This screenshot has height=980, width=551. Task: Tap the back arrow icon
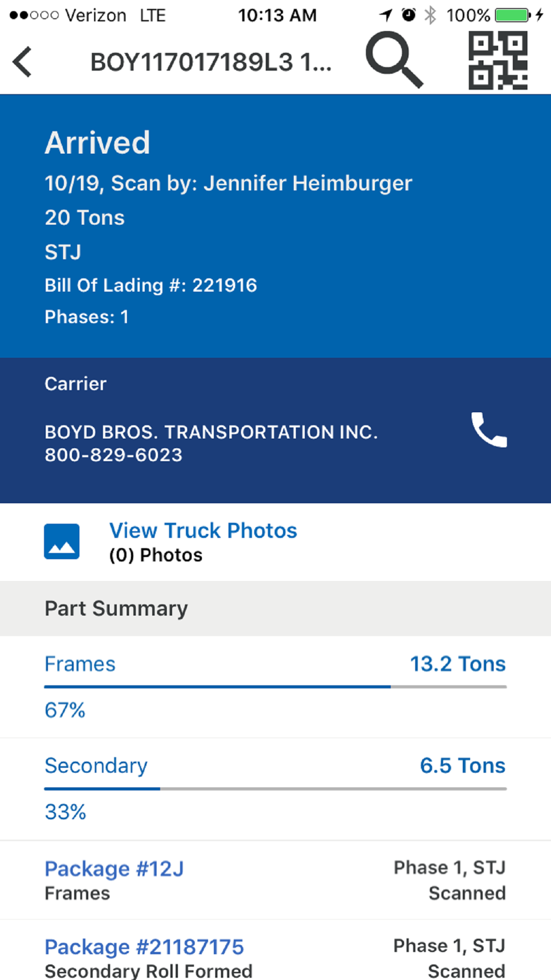click(x=23, y=62)
